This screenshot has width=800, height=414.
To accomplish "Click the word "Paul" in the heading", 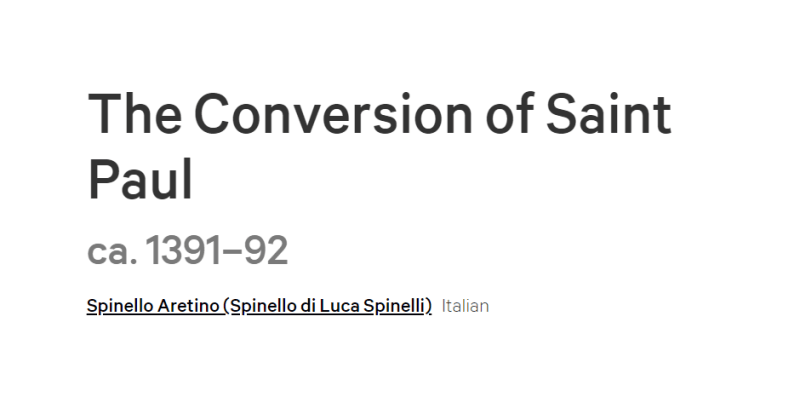I will coord(140,180).
